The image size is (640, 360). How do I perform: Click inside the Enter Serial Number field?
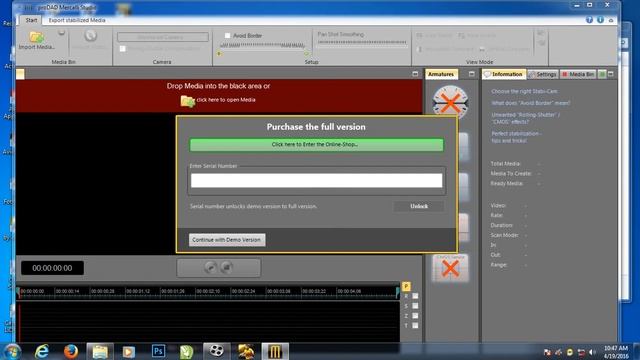coord(316,180)
